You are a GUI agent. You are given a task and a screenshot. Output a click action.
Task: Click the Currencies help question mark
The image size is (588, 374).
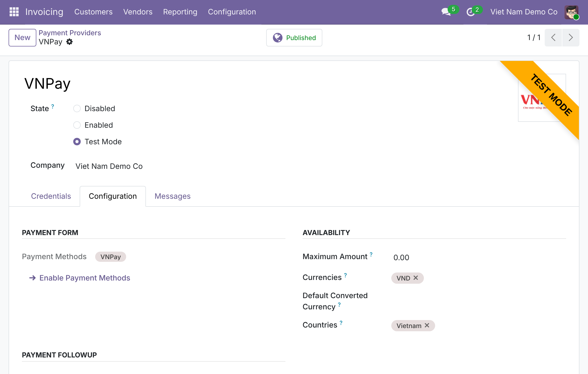(345, 275)
